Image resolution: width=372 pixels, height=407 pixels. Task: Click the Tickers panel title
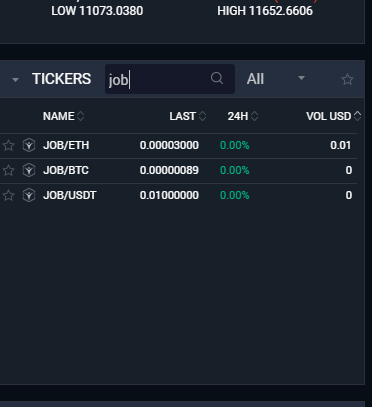(62, 79)
